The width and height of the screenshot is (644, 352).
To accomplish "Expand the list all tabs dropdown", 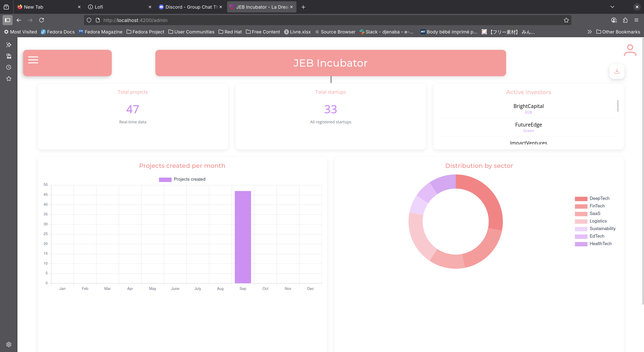I will (x=612, y=7).
